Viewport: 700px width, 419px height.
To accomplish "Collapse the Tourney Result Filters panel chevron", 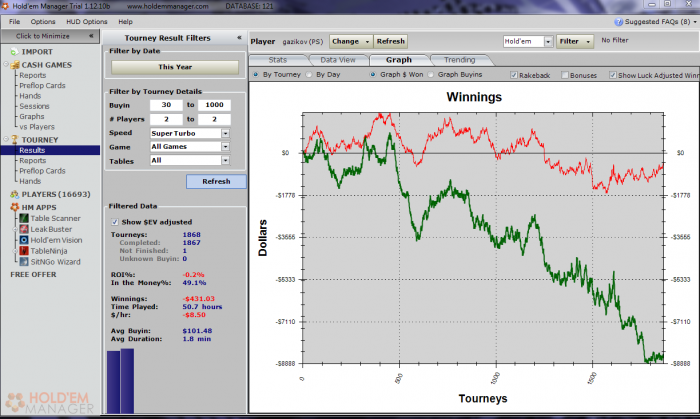I will click(x=239, y=37).
